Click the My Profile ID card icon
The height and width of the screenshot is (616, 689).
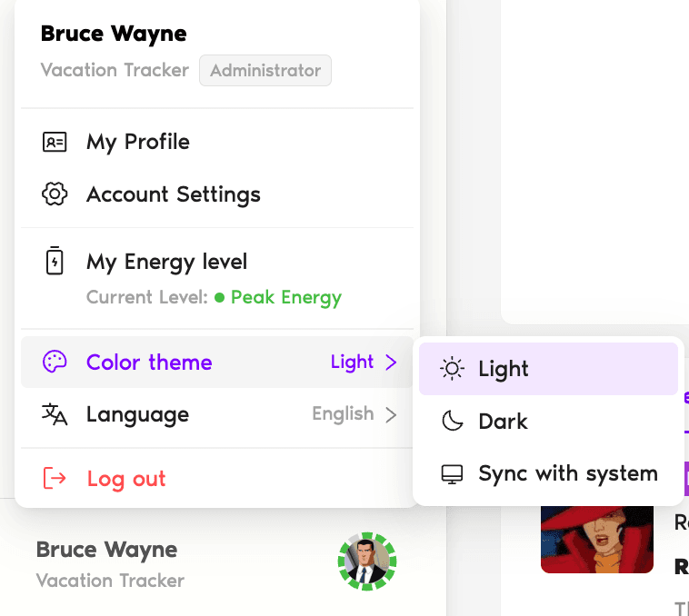point(55,142)
